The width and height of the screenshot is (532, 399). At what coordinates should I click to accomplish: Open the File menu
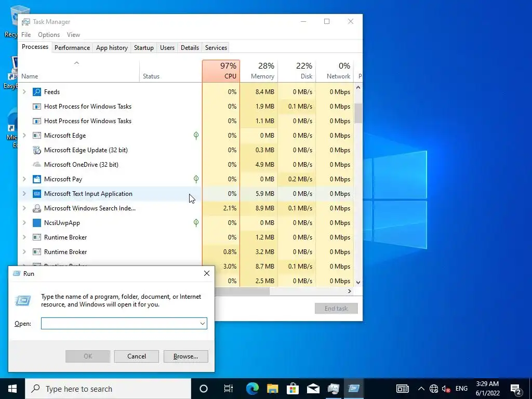click(x=26, y=35)
